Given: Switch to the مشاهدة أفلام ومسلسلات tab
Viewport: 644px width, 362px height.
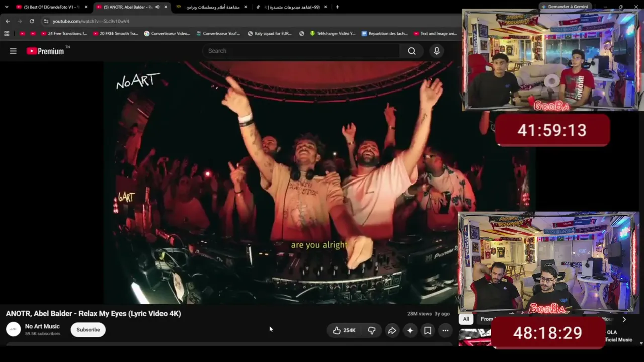Looking at the screenshot, I should (x=212, y=7).
